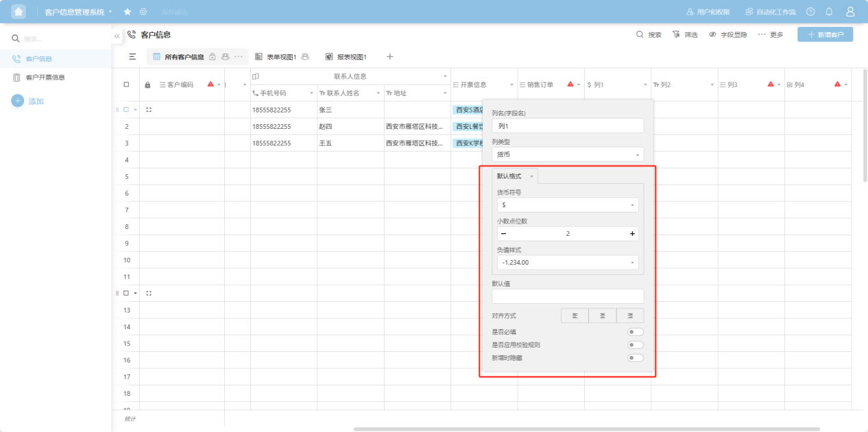
Task: Click the home icon in top bar
Action: pyautogui.click(x=19, y=12)
